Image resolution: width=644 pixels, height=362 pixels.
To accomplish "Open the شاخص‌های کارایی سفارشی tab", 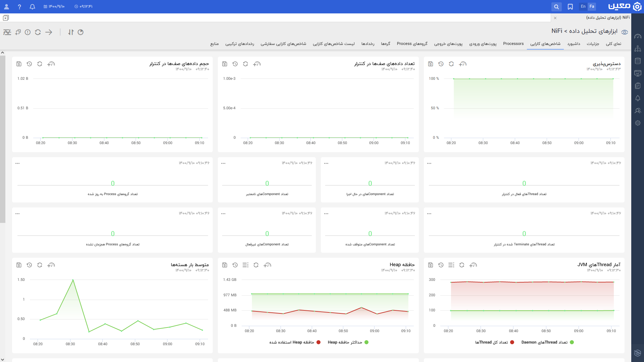I will click(284, 44).
